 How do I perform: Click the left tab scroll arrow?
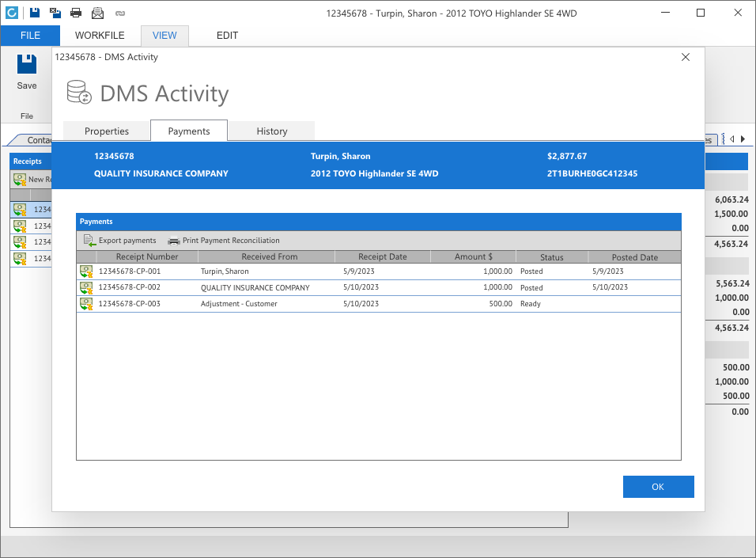[x=732, y=139]
